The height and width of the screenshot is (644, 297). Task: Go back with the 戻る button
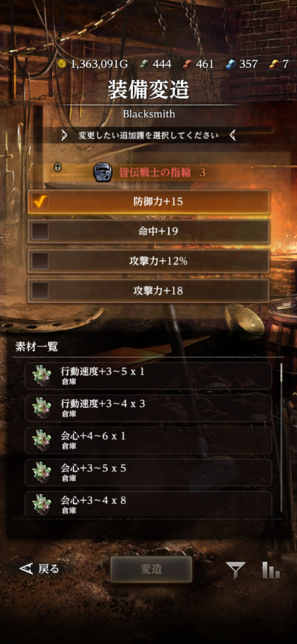coord(39,569)
